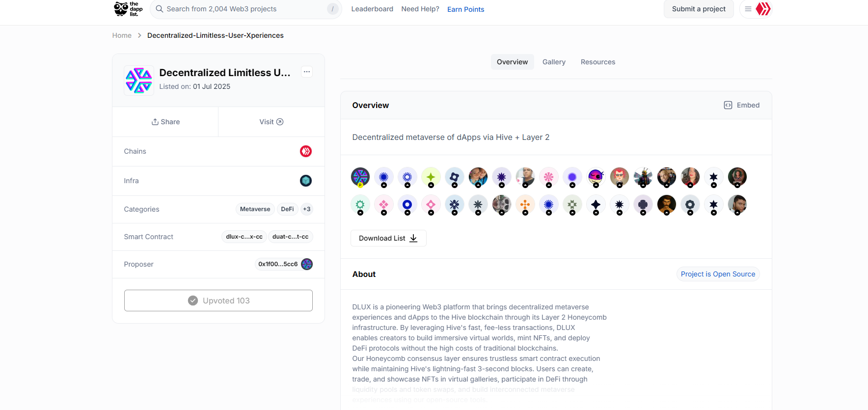Open the lime green sparkle upvoter avatar

pos(431,177)
